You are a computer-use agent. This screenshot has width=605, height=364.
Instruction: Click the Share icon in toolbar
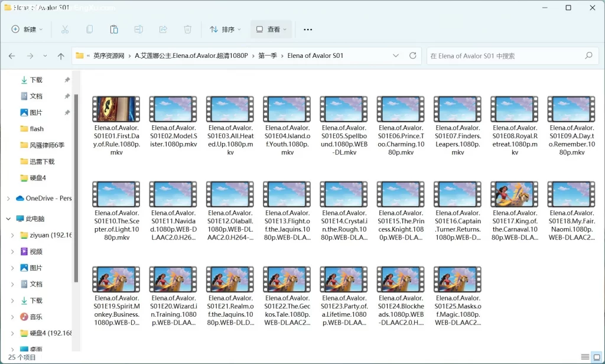point(163,30)
